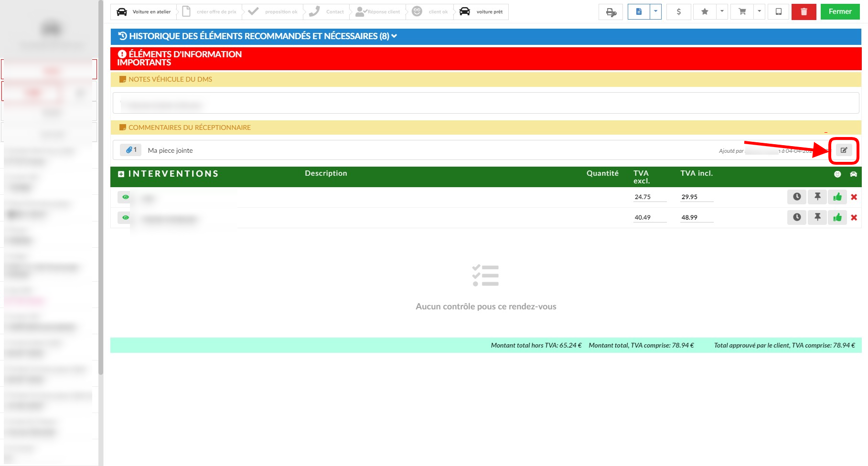Image resolution: width=868 pixels, height=466 pixels.
Task: Expand the shopping cart dropdown arrow
Action: click(759, 12)
